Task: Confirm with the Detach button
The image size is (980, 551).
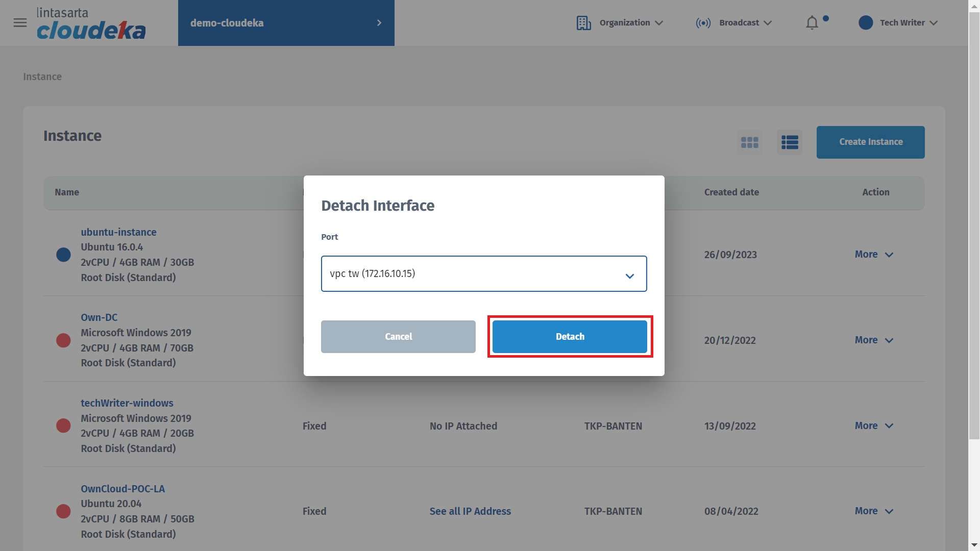Action: pos(570,337)
